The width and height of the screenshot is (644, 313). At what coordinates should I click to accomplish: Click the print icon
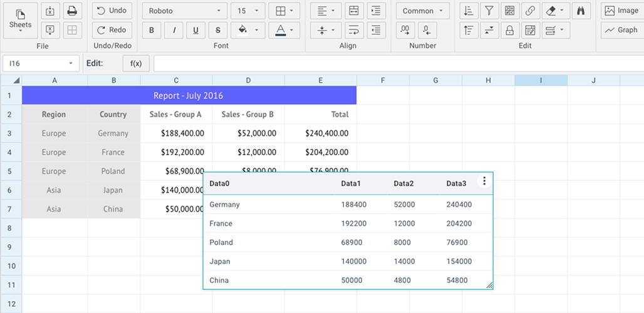(72, 11)
